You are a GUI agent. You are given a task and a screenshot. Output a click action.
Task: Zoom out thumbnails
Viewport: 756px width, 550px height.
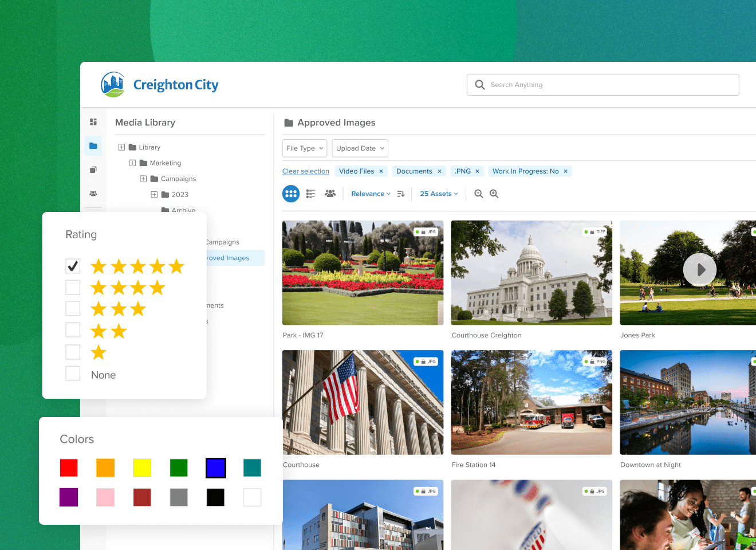[479, 194]
